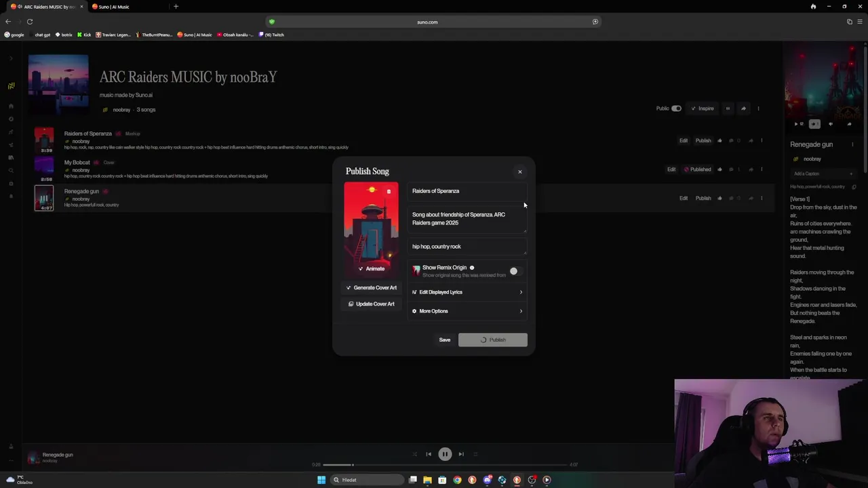868x488 pixels.
Task: Animate the cover art
Action: click(371, 269)
